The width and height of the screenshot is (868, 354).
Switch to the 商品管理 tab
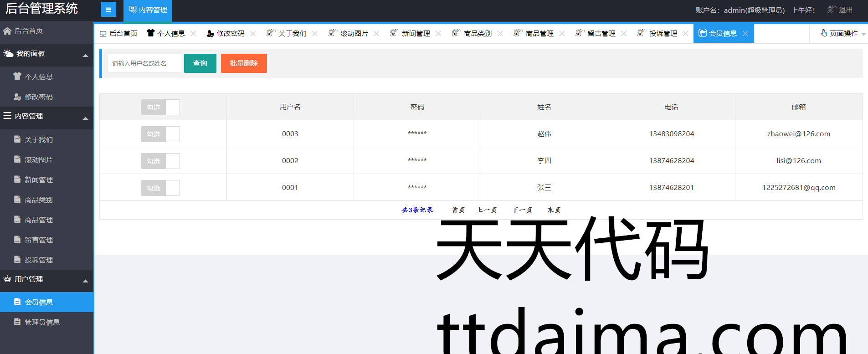tap(539, 34)
